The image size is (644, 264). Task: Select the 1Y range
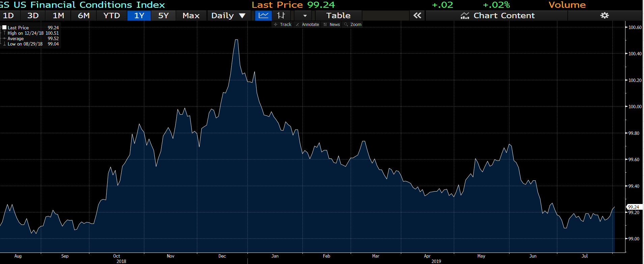(x=139, y=16)
